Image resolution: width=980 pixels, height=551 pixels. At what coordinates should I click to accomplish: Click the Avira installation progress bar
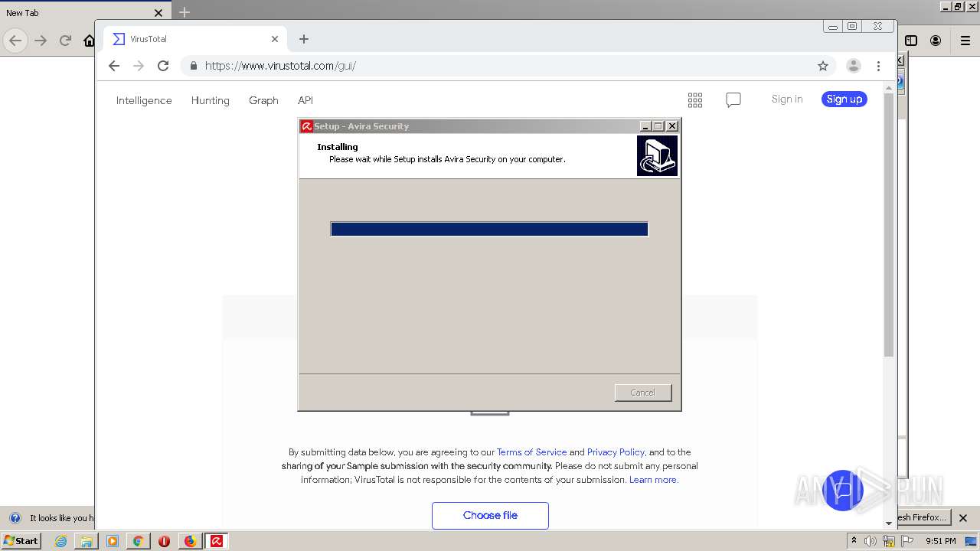click(489, 229)
